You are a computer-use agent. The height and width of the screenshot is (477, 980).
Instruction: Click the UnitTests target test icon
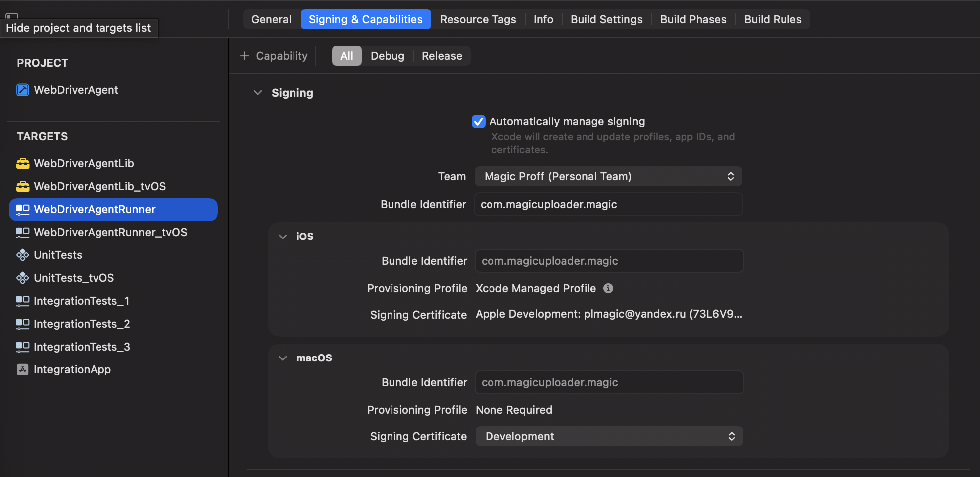pos(23,255)
